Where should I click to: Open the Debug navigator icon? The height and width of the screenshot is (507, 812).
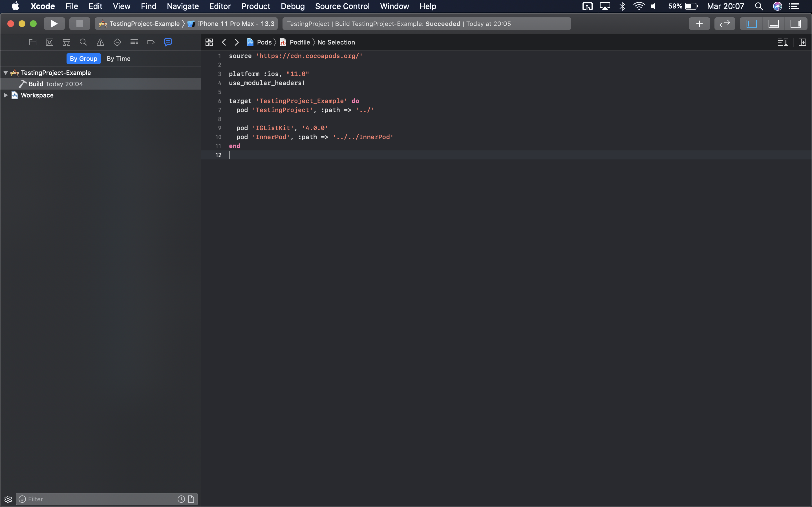pos(134,42)
